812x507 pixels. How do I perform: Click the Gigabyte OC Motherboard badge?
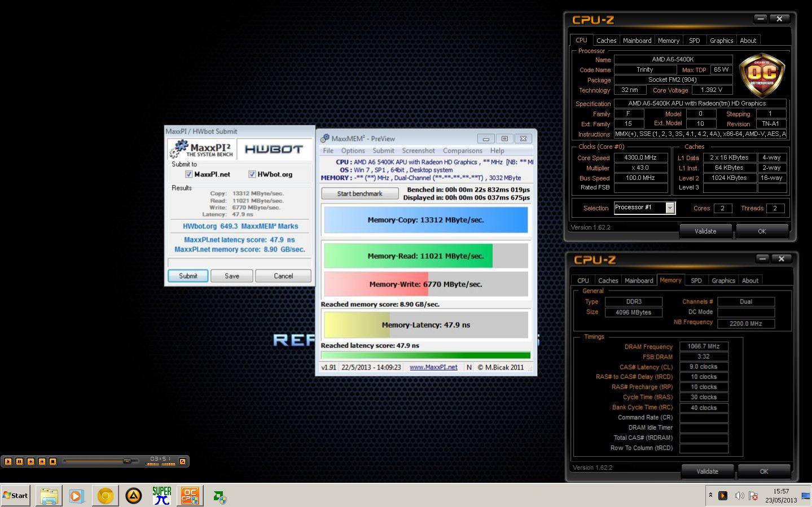[762, 75]
